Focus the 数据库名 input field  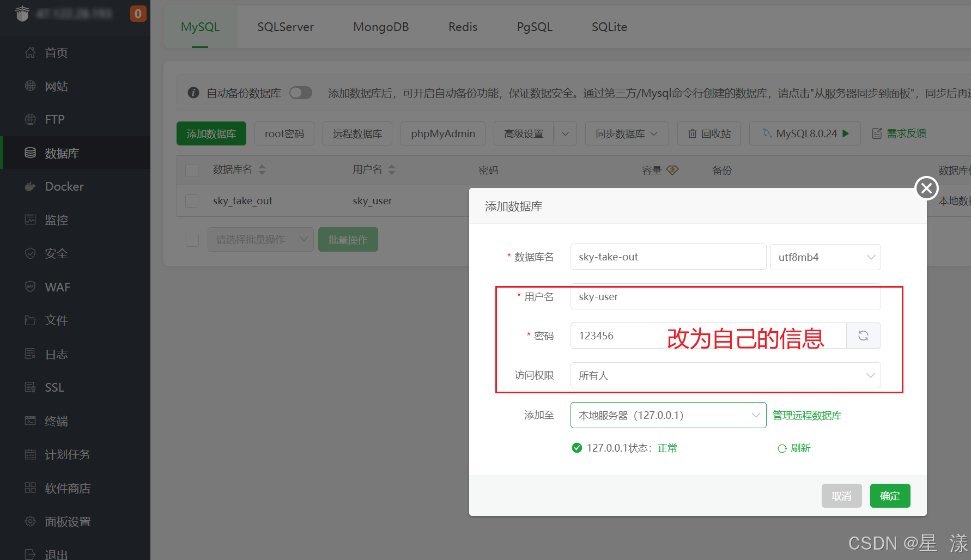coord(668,257)
